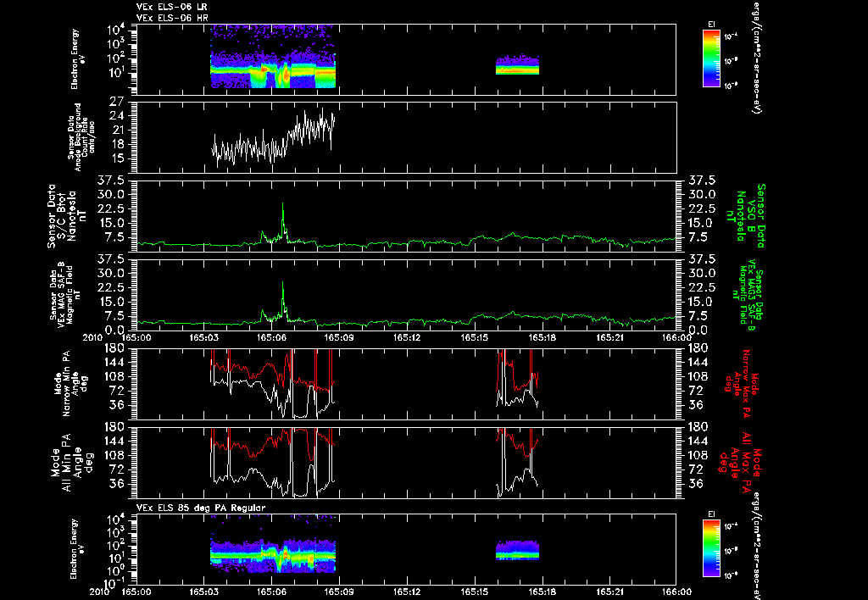
Task: Select the EI color scale bar beside bottom spectrogram
Action: (x=711, y=549)
